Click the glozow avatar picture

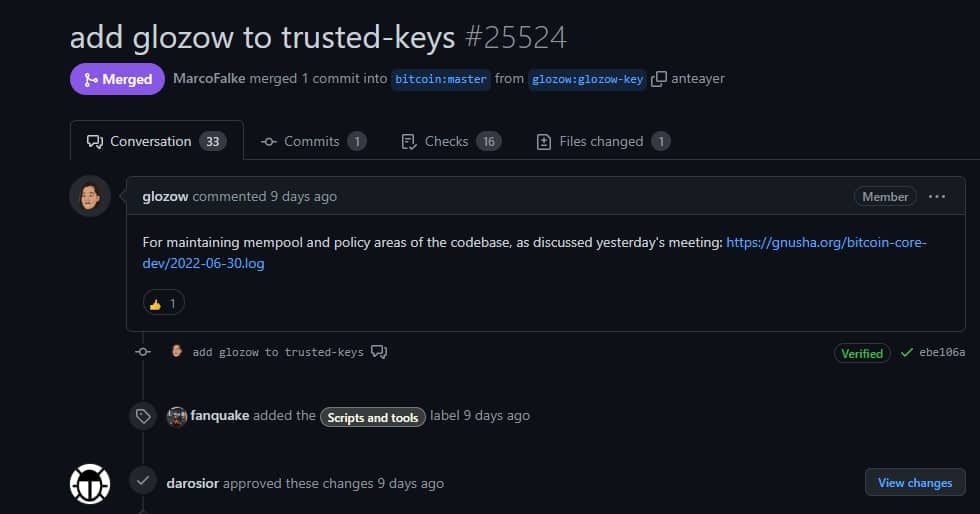pyautogui.click(x=90, y=196)
